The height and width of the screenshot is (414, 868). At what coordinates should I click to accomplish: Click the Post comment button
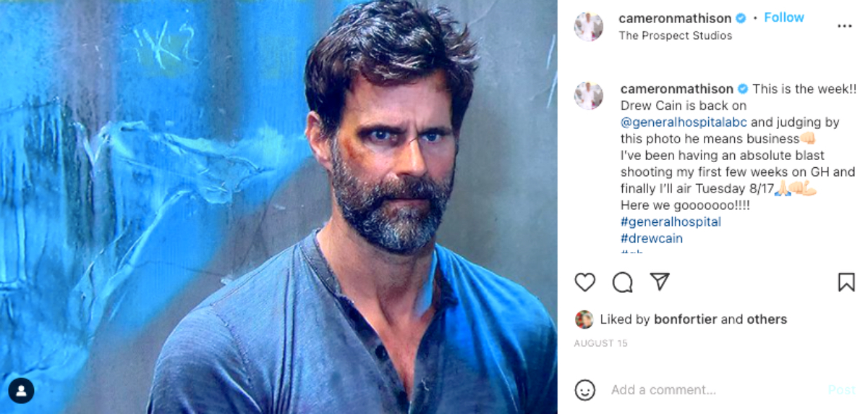(x=841, y=390)
